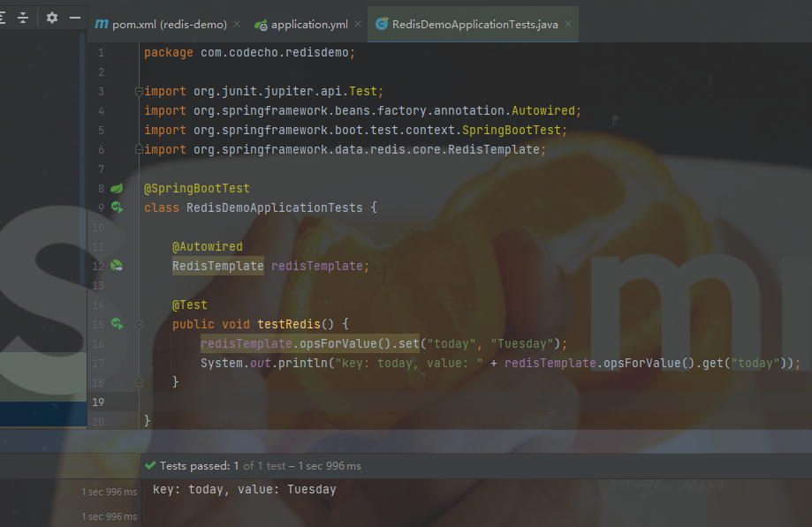Place cursor on @SpringBootTest annotation
Screen dimensions: 812x527
click(197, 188)
